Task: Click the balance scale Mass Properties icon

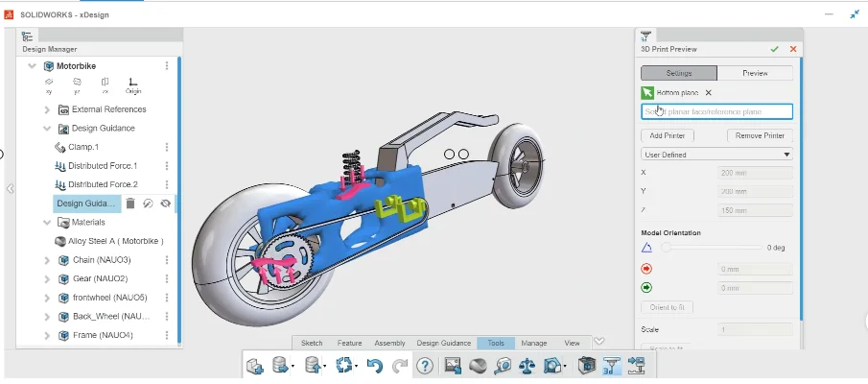Action: coord(527,365)
